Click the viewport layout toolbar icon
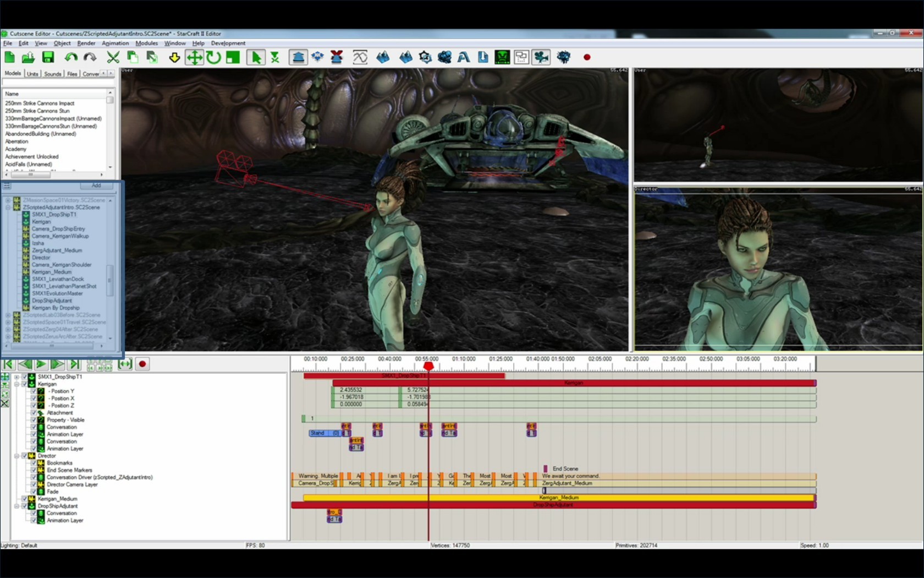 tap(521, 57)
